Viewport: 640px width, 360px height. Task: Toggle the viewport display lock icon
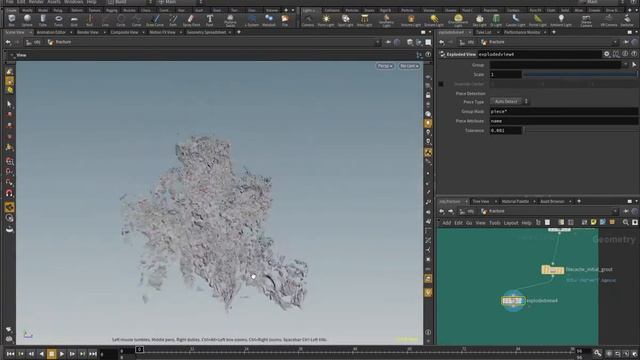point(428,95)
